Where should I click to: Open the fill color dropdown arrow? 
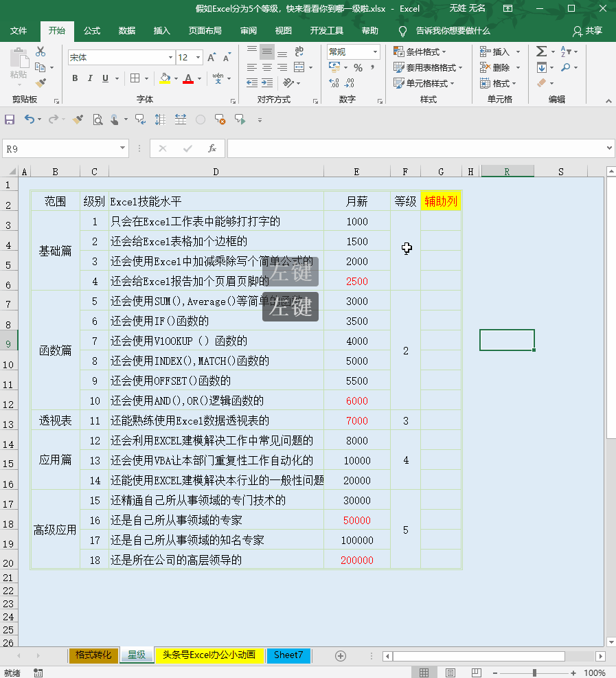176,79
